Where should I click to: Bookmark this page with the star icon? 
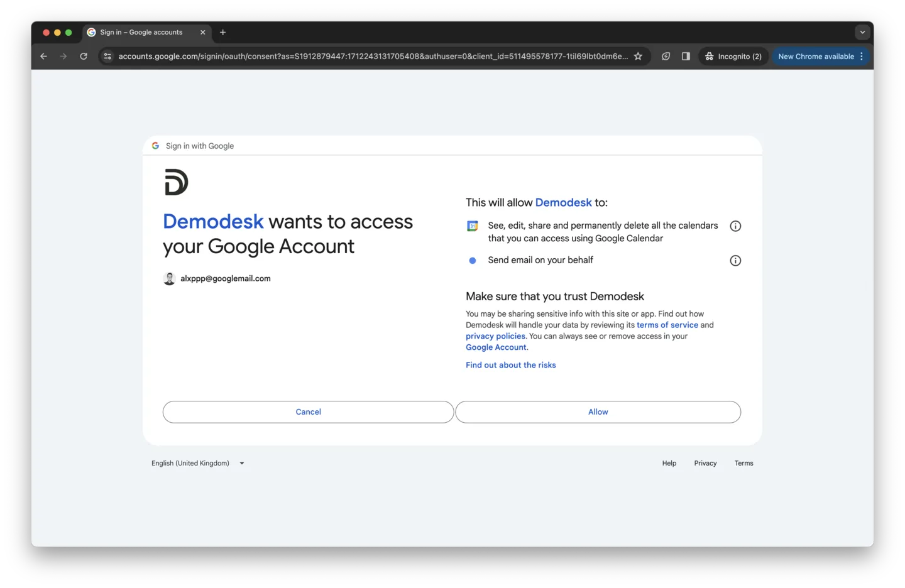pos(638,57)
